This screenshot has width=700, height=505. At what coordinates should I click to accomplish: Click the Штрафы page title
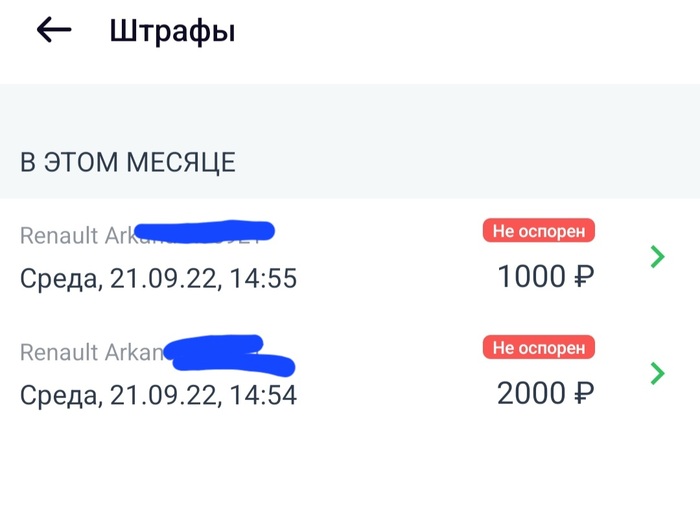click(172, 31)
